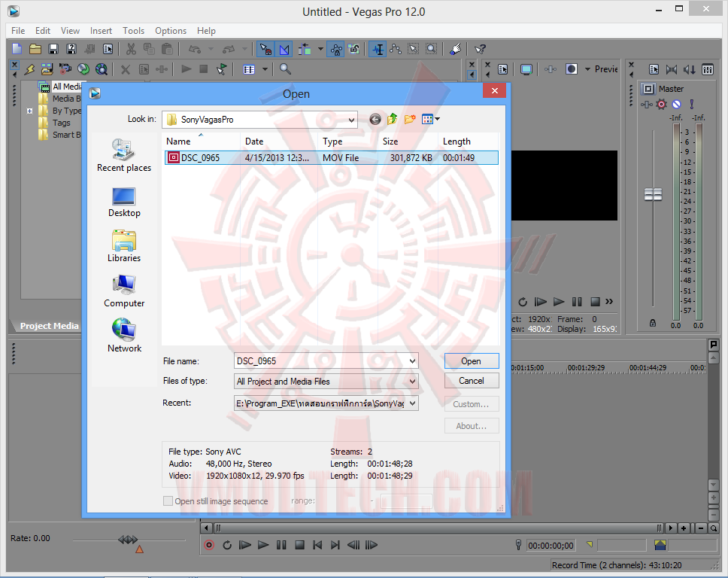Click the Get Media from Web globe icon
The width and height of the screenshot is (728, 578).
102,69
